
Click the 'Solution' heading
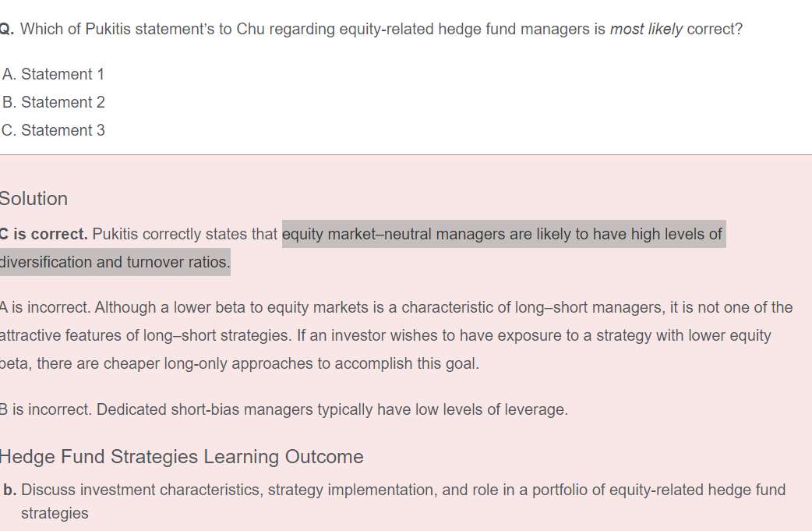point(34,199)
